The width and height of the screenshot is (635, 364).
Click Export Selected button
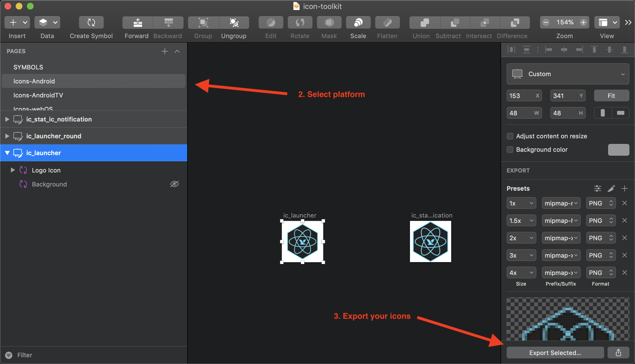point(555,353)
